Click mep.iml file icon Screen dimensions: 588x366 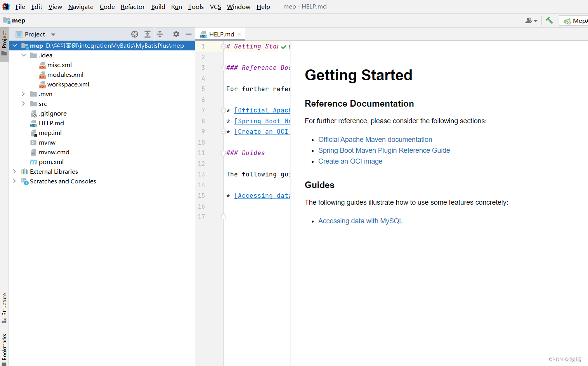pos(34,133)
